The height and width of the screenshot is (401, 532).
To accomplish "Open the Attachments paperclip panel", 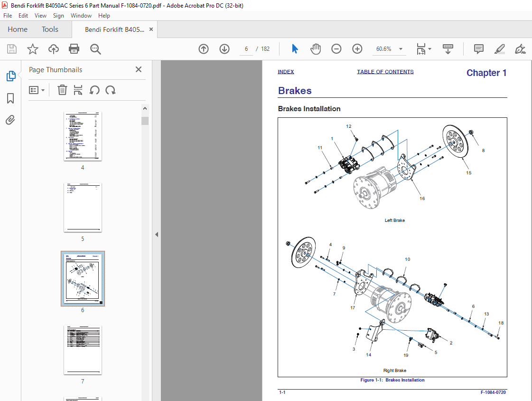I will coord(10,120).
